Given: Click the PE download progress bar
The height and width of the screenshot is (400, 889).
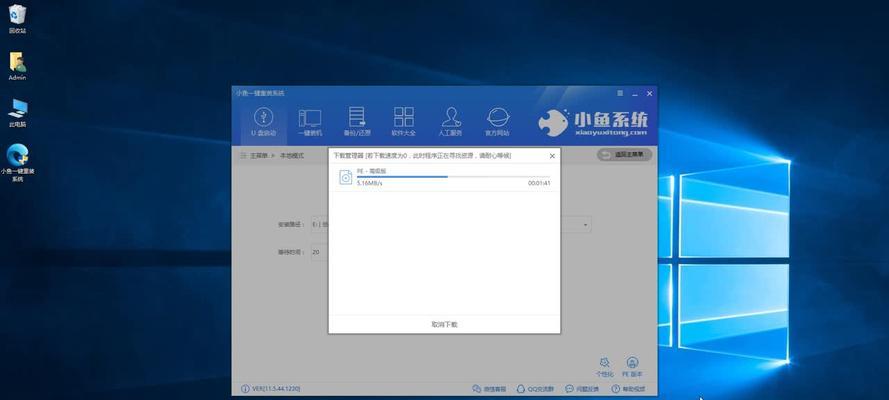Looking at the screenshot, I should point(453,177).
